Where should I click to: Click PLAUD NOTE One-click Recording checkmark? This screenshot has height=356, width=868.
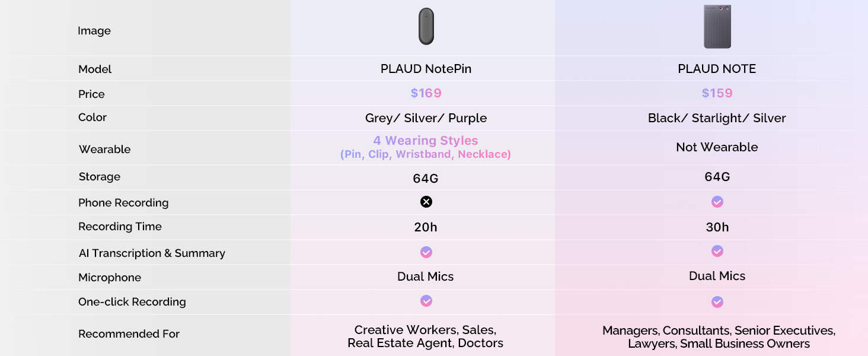pos(717,302)
